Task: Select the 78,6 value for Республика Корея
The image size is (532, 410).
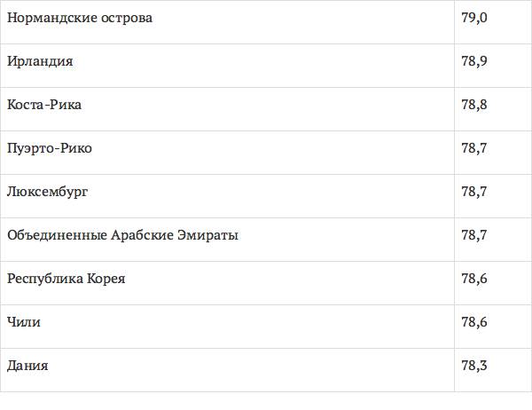Action: point(474,279)
